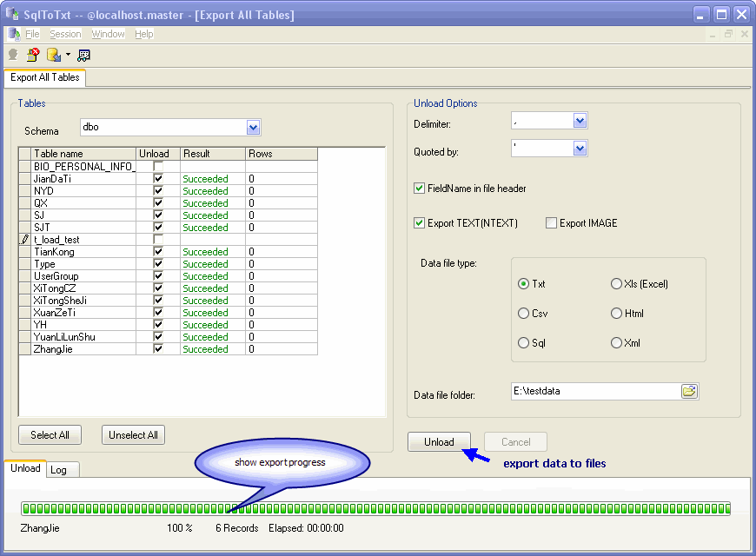
Task: Click the Result column header
Action: 213,154
